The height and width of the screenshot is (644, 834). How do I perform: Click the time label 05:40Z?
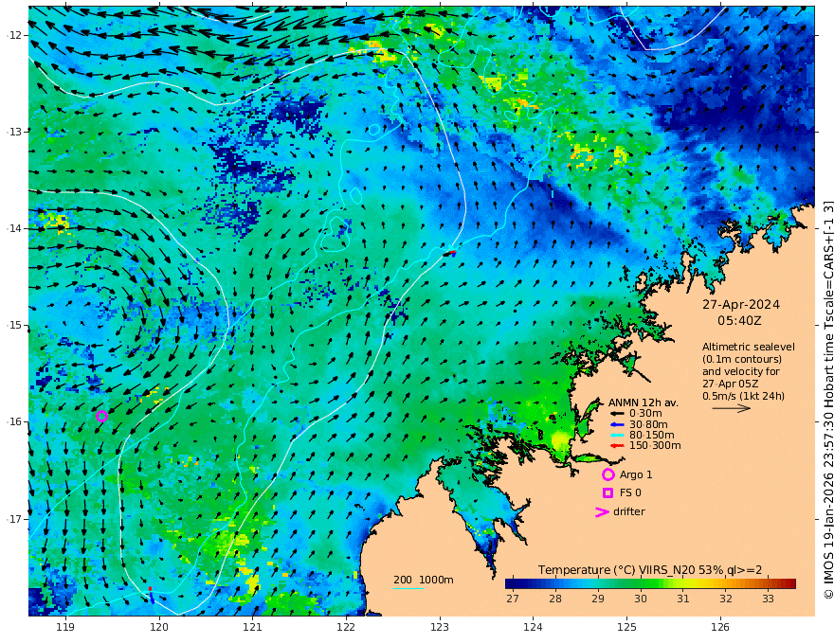click(x=739, y=321)
